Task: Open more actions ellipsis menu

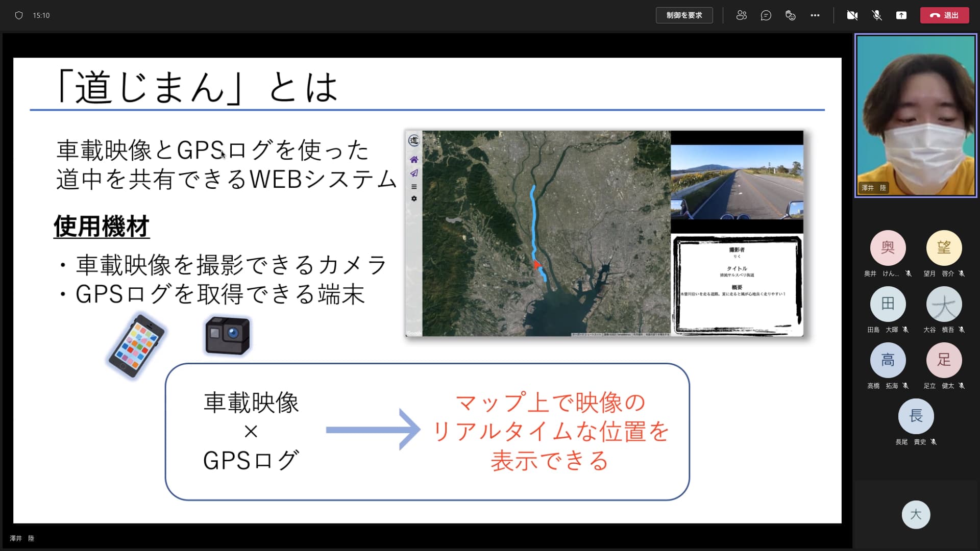Action: tap(815, 15)
